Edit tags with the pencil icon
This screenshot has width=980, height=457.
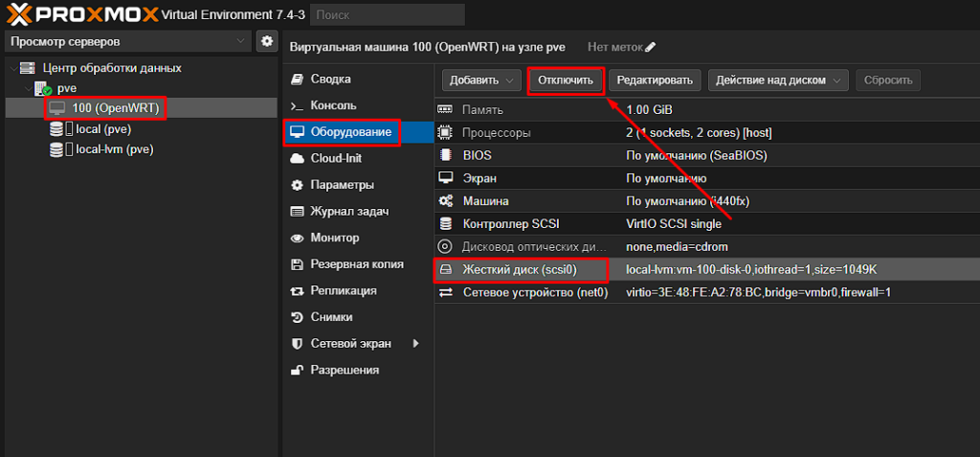click(650, 47)
